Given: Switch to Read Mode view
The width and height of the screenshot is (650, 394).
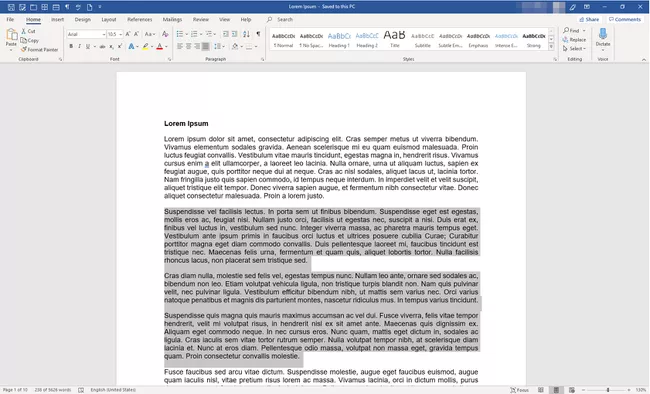Looking at the screenshot, I should (541, 390).
